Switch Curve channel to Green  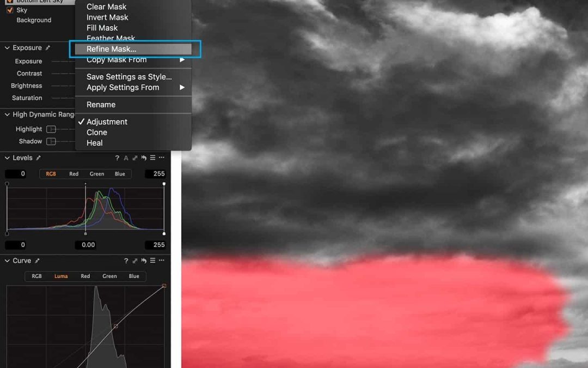click(109, 276)
